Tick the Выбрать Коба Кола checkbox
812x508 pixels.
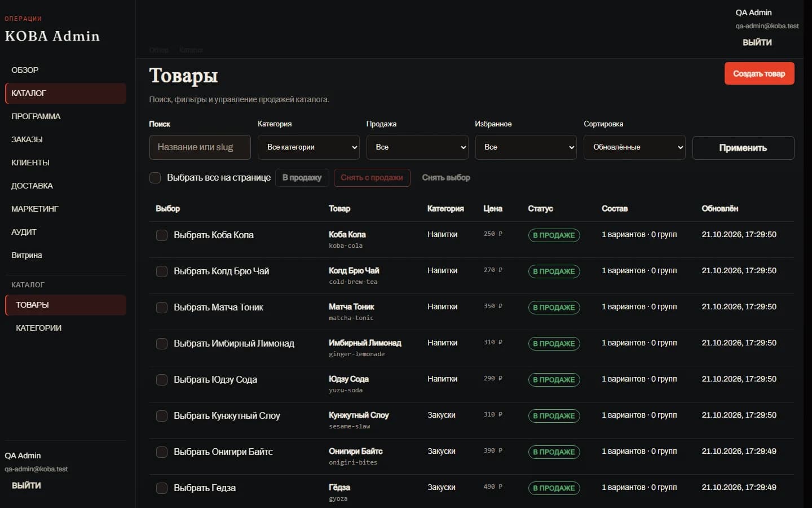[162, 235]
